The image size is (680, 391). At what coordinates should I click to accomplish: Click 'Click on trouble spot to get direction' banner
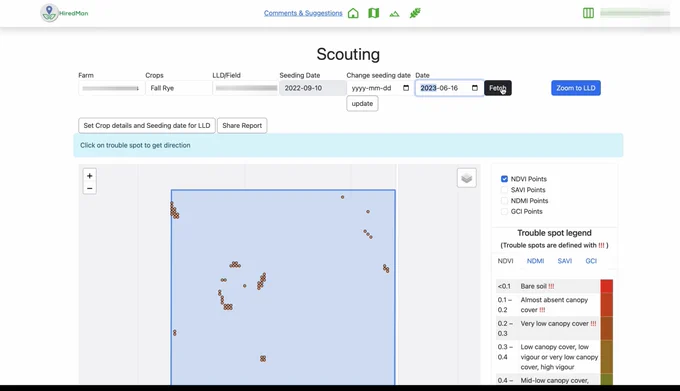(x=348, y=145)
